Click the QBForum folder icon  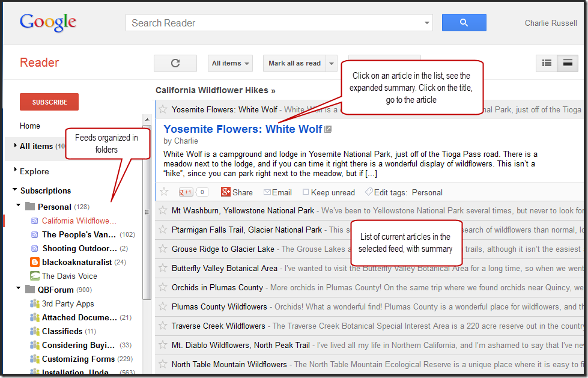(30, 290)
